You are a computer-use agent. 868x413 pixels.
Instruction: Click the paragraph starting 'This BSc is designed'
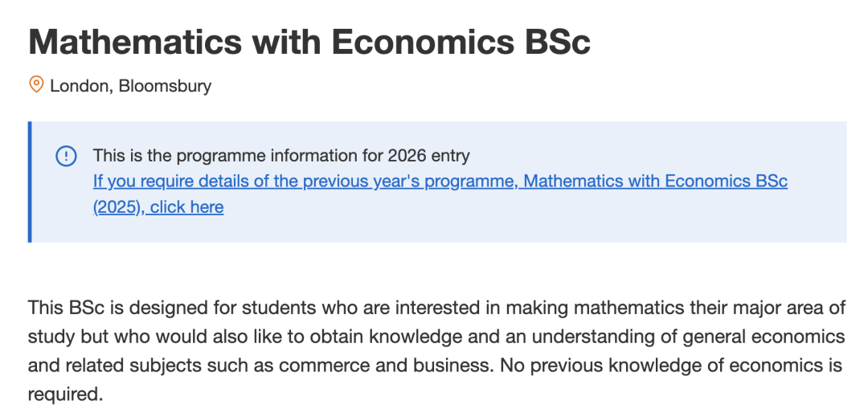tap(436, 351)
